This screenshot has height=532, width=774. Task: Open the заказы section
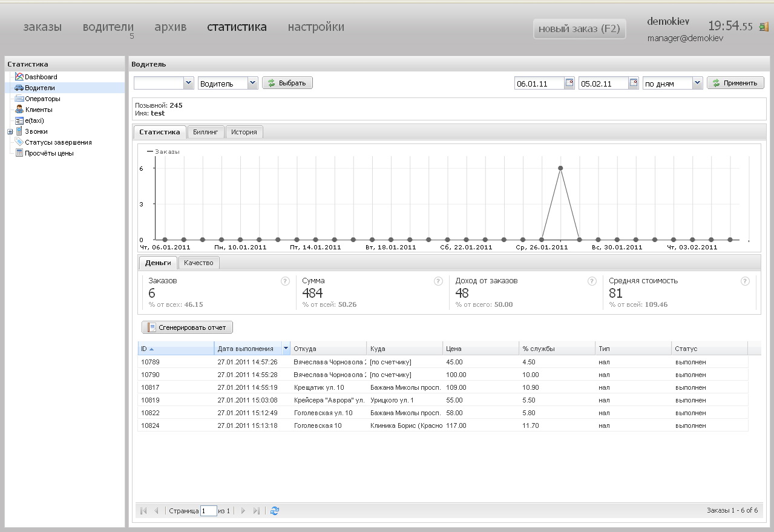pos(42,27)
